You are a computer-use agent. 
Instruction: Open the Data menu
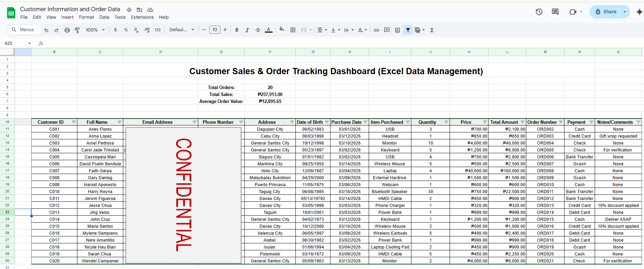click(x=104, y=17)
